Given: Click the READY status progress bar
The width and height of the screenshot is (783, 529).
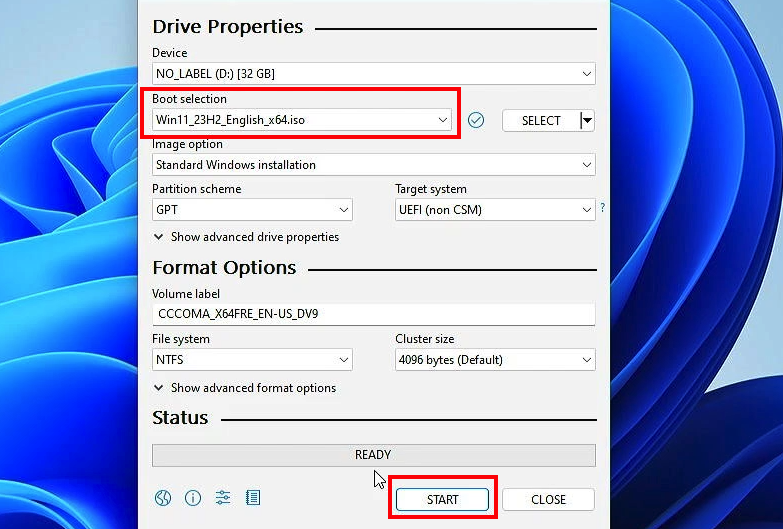Looking at the screenshot, I should pyautogui.click(x=374, y=455).
